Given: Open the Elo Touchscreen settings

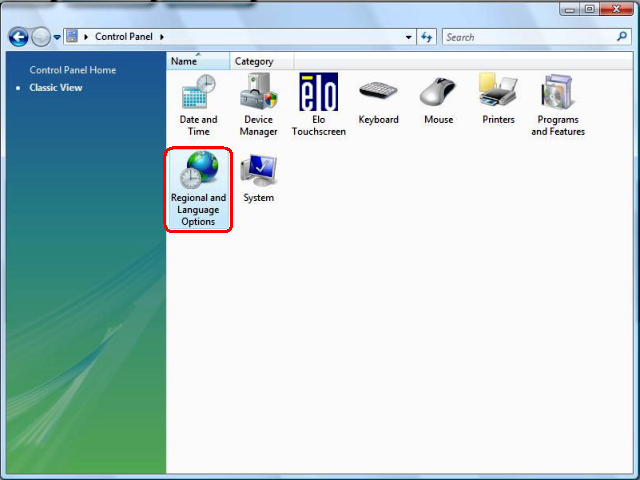Looking at the screenshot, I should pos(318,104).
